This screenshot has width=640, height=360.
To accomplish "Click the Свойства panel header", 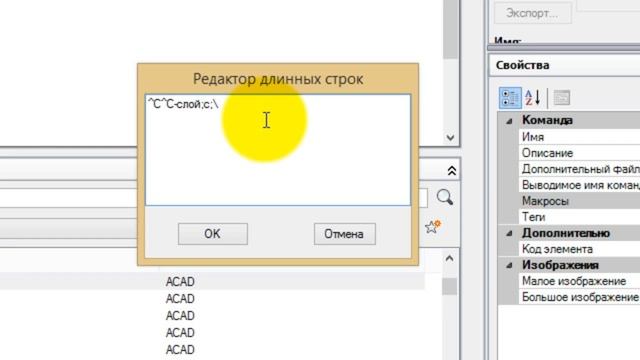I will tap(564, 65).
